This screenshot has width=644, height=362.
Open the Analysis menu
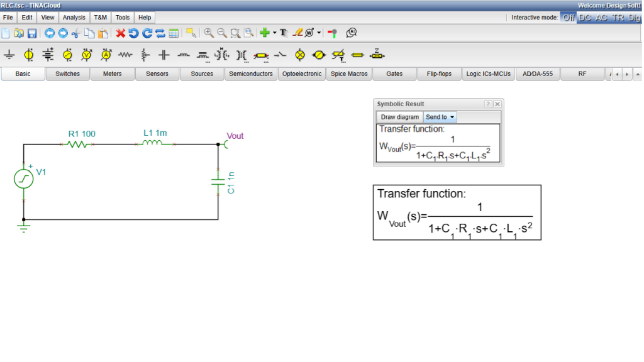pos(74,18)
